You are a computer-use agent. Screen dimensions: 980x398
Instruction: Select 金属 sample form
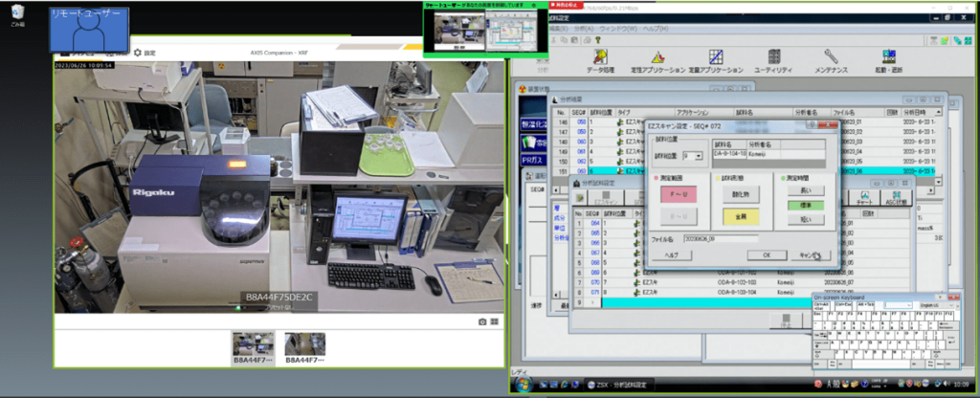(740, 216)
